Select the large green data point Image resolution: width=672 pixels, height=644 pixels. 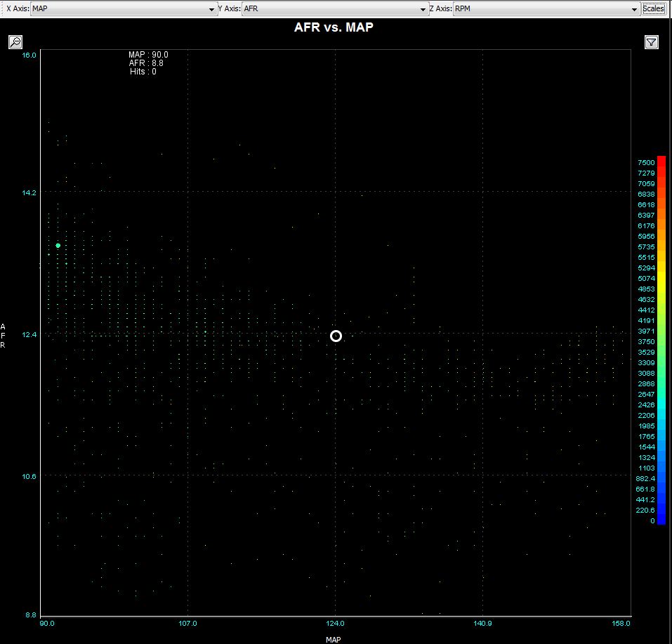(x=58, y=246)
